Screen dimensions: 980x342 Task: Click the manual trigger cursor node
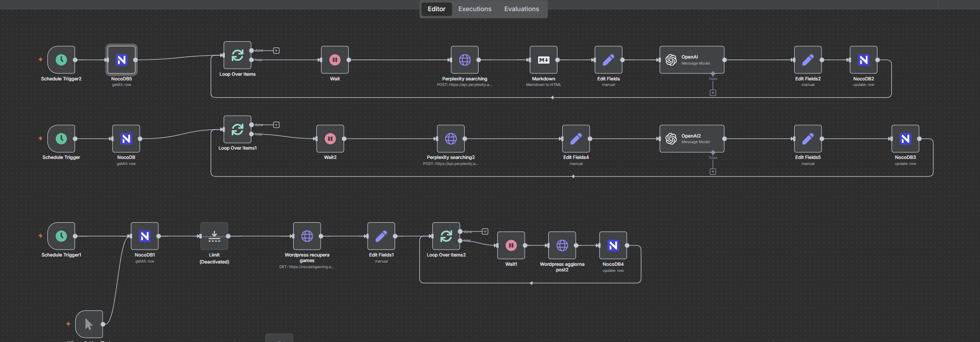pos(89,324)
